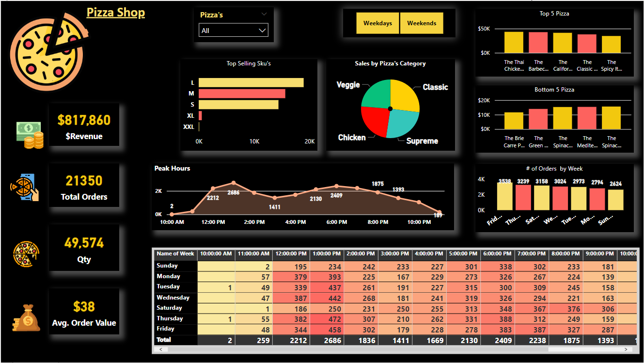
Task: Filter by Weekends button
Action: 422,23
